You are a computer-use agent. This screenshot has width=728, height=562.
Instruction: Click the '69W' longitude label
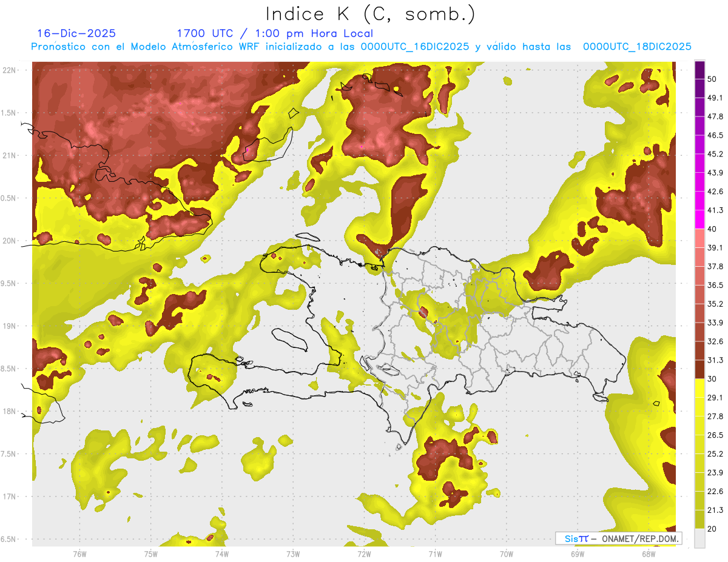coord(578,553)
